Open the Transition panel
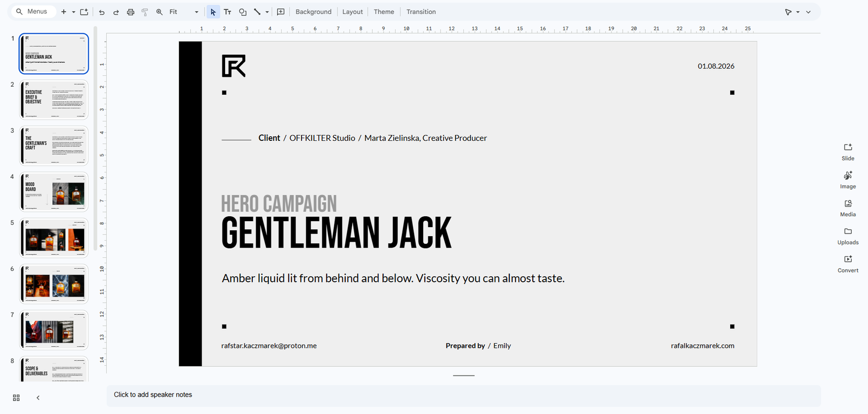The image size is (868, 414). pyautogui.click(x=421, y=12)
